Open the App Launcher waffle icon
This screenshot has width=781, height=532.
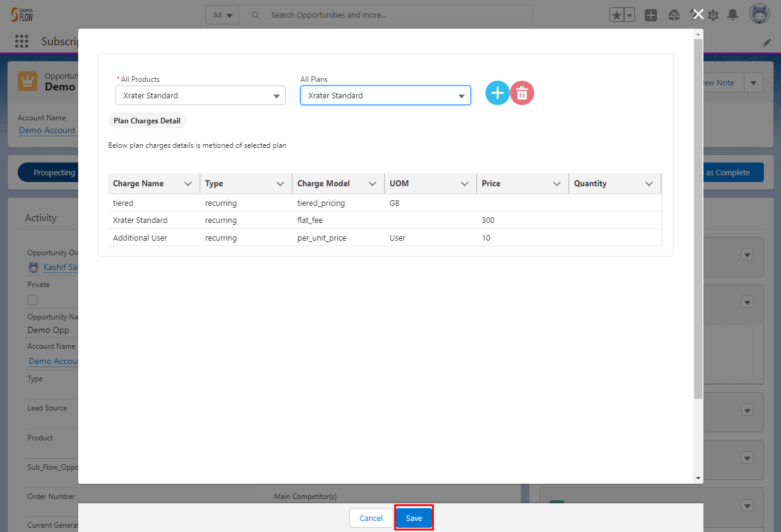coord(21,41)
